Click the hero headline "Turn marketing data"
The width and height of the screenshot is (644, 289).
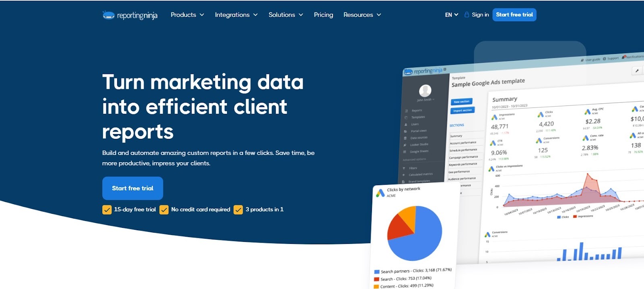click(203, 82)
